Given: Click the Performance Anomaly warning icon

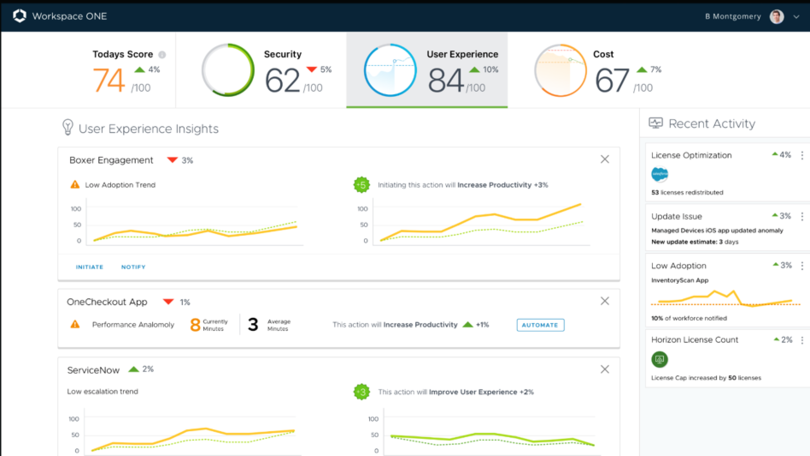Looking at the screenshot, I should [75, 324].
